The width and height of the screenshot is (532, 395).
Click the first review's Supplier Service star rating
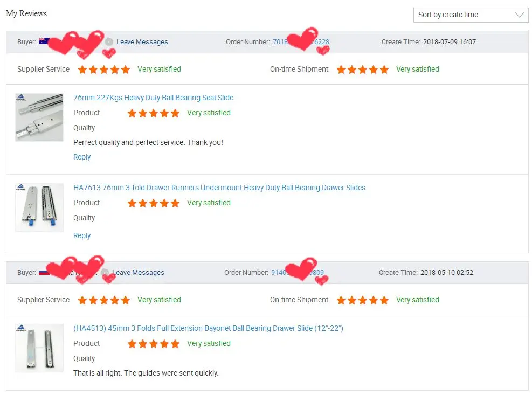point(104,70)
